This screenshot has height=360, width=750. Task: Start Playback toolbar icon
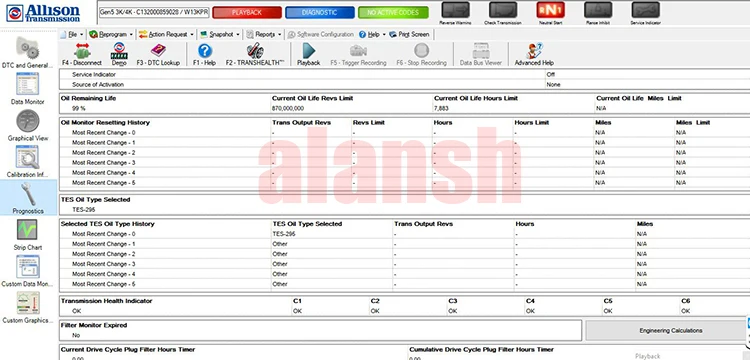click(x=309, y=51)
